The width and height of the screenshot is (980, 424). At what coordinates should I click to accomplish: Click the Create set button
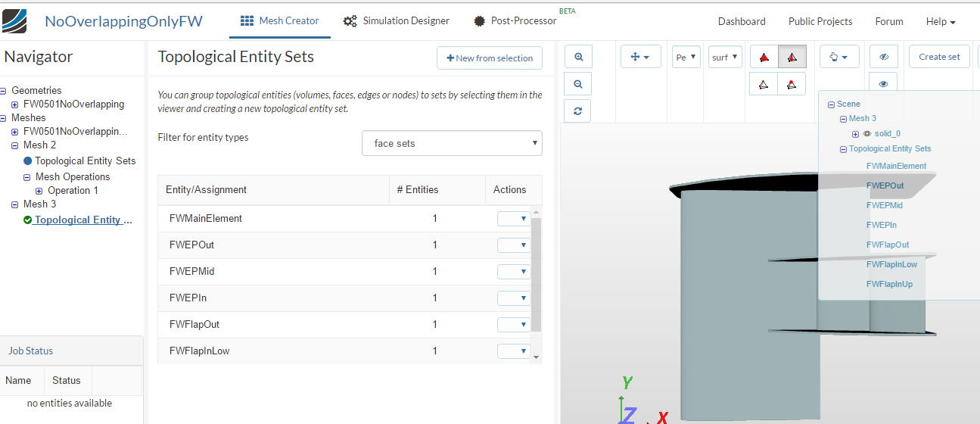tap(939, 57)
